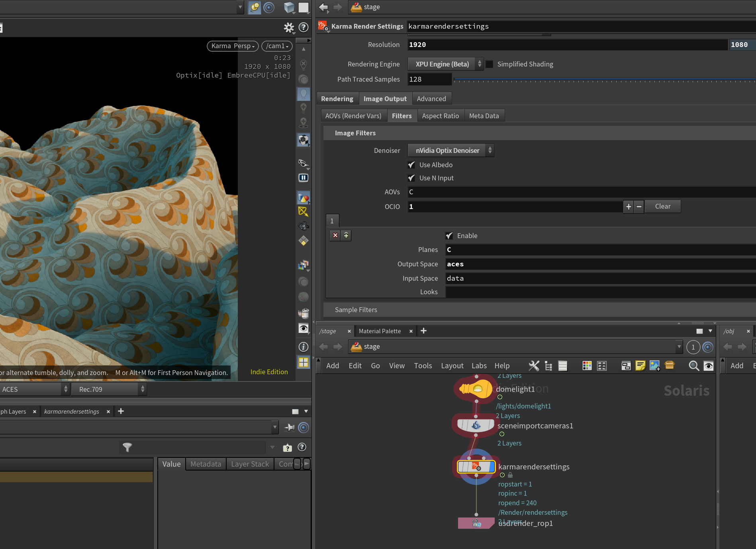Open the Denoiser dropdown showing nVidia Optix Denoiser

pos(450,150)
